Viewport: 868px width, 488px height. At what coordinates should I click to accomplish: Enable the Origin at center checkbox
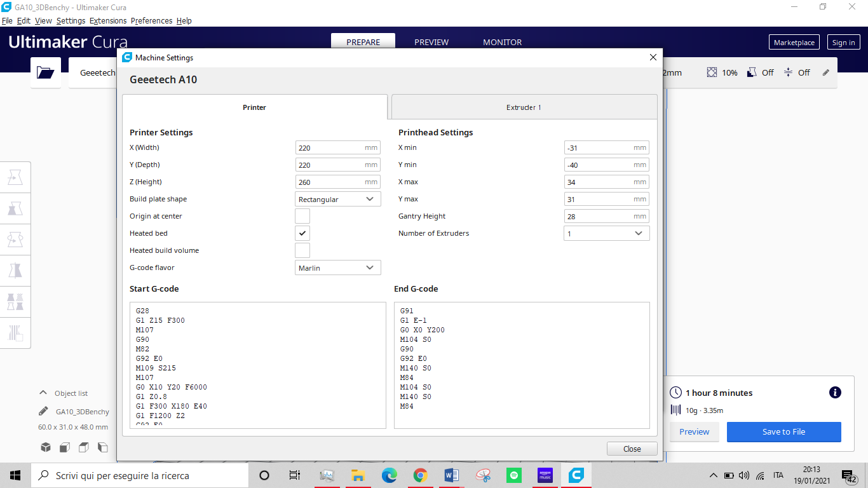pyautogui.click(x=302, y=216)
